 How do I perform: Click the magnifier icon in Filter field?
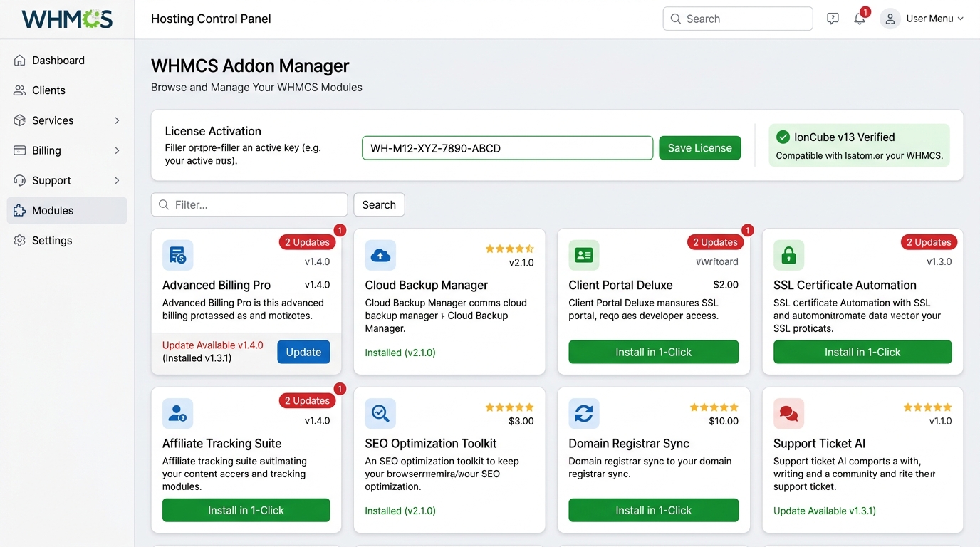[164, 204]
